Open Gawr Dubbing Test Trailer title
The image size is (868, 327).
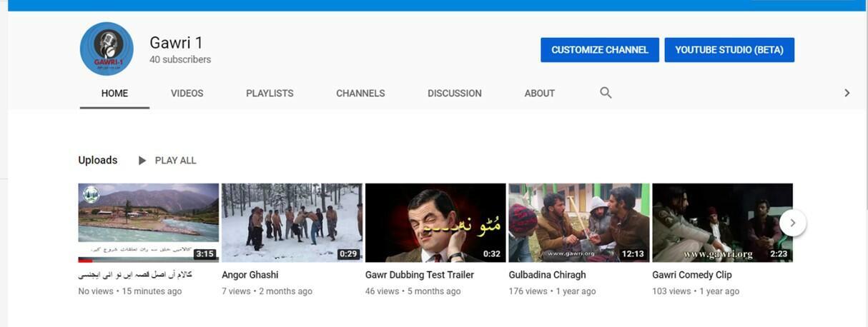pyautogui.click(x=420, y=275)
